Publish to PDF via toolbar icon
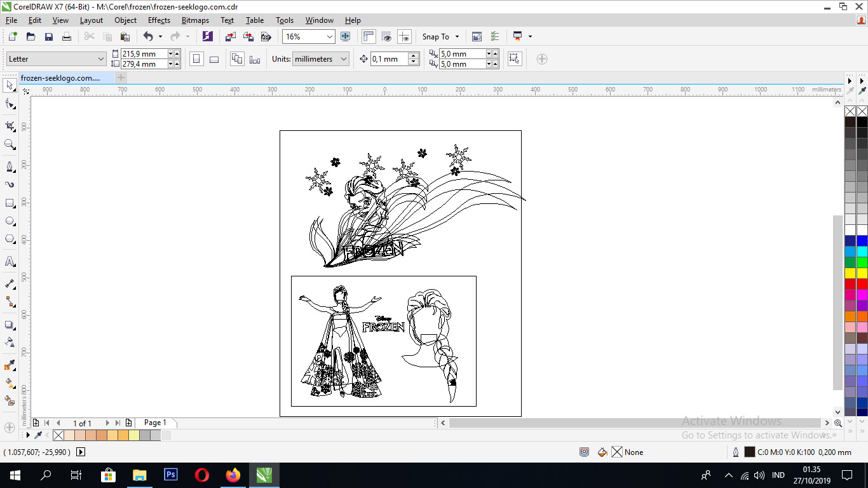 [266, 37]
